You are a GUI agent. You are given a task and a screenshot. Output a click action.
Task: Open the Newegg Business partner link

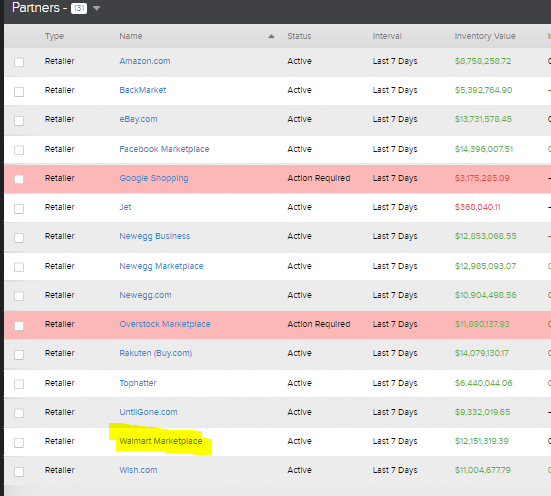[155, 236]
